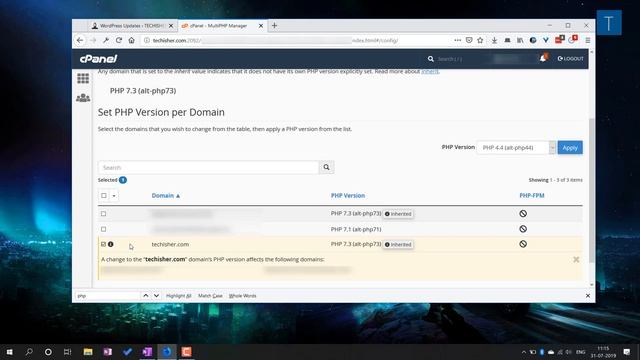
Task: Check the first blurred domain row checkbox
Action: click(x=104, y=213)
